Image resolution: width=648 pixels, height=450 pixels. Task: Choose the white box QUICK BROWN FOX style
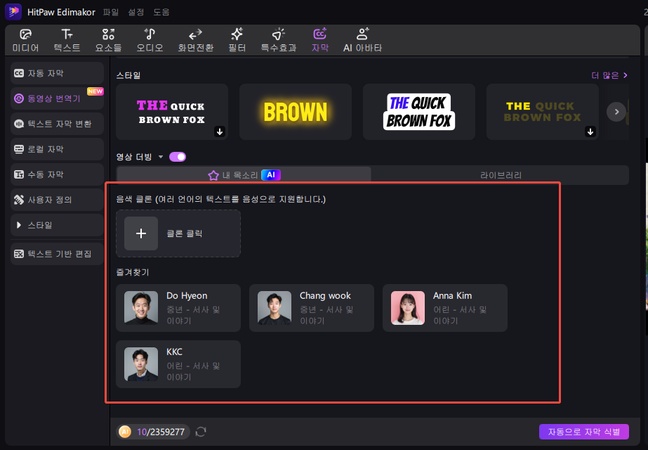coord(419,112)
